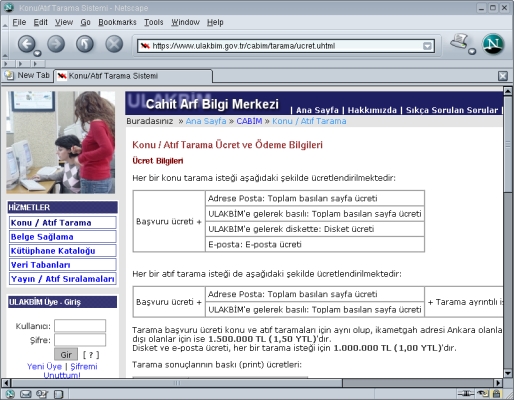Open the Back button history dropdown arrow
Image resolution: width=514 pixels, height=400 pixels.
click(37, 53)
